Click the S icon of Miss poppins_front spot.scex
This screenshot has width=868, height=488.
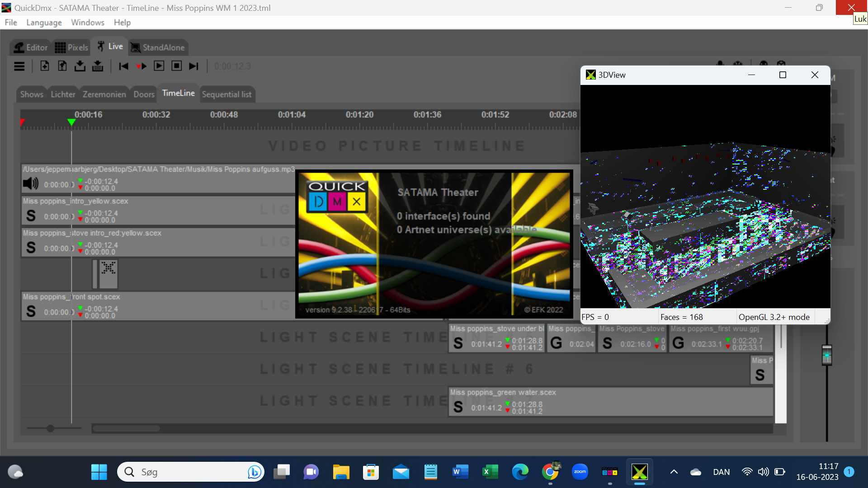(x=31, y=311)
